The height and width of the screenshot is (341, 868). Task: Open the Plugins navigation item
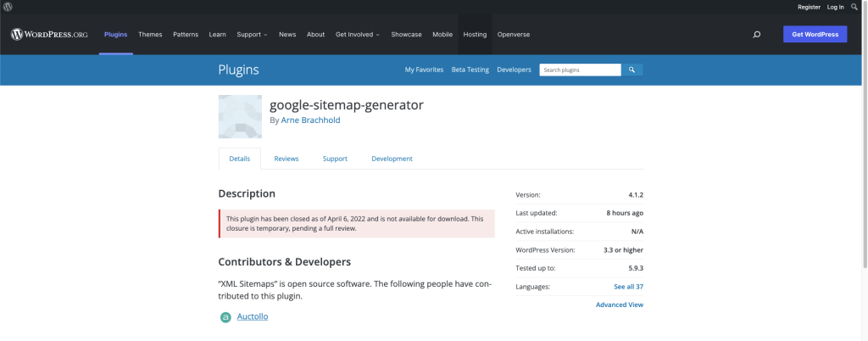(115, 34)
